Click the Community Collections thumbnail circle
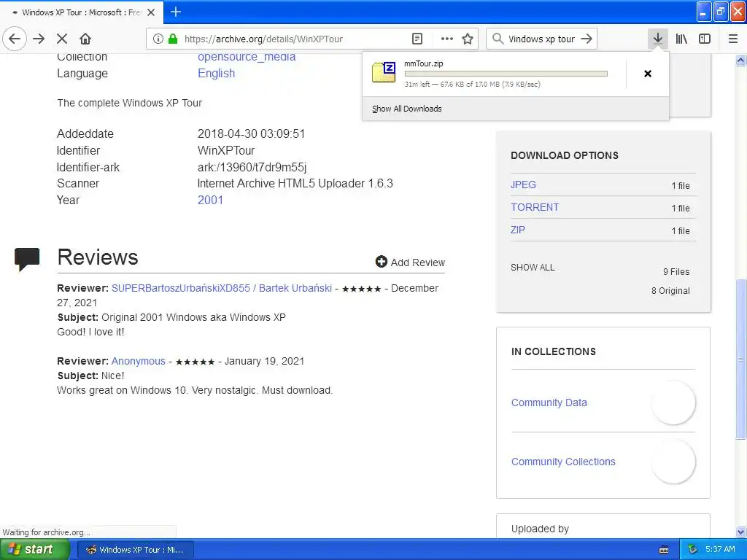This screenshot has height=560, width=747. coord(673,462)
